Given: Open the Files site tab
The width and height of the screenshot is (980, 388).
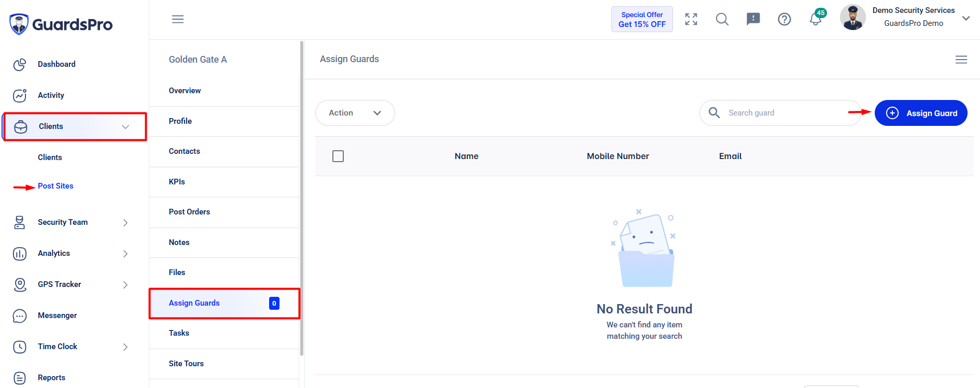Looking at the screenshot, I should [x=224, y=272].
